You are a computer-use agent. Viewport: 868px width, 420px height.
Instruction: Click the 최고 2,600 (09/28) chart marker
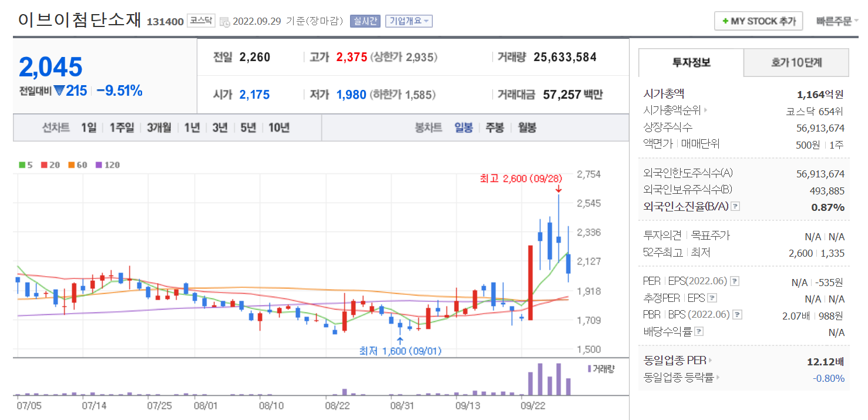(522, 178)
